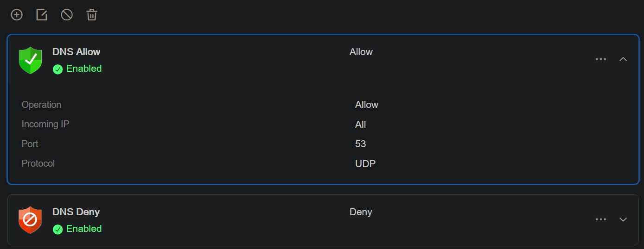
Task: Collapse the DNS Allow rule details
Action: tap(623, 59)
